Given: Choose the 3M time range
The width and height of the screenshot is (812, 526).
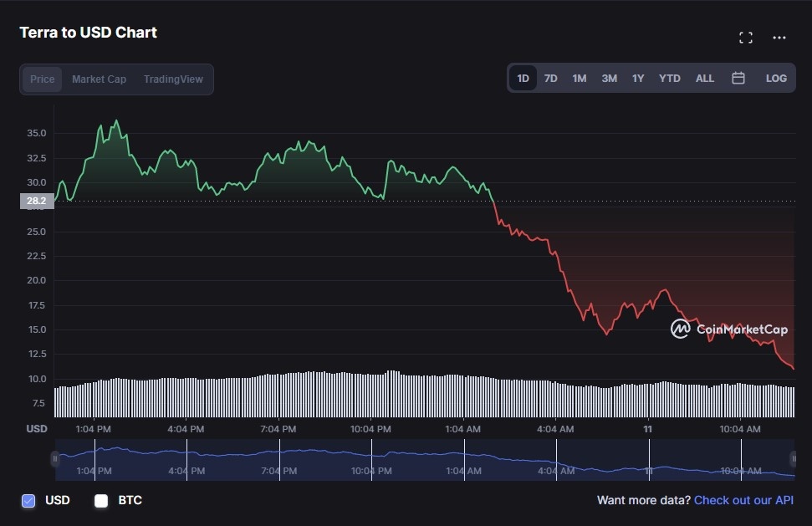Looking at the screenshot, I should (x=609, y=78).
